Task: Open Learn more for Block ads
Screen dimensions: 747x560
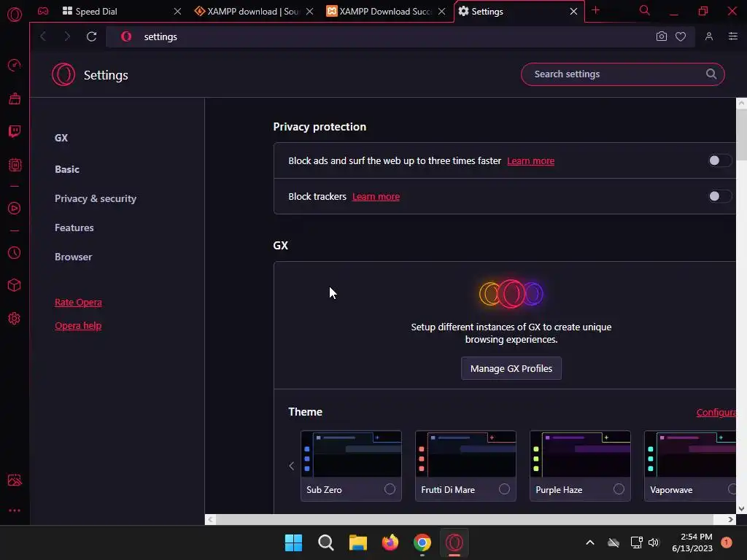Action: 531,161
